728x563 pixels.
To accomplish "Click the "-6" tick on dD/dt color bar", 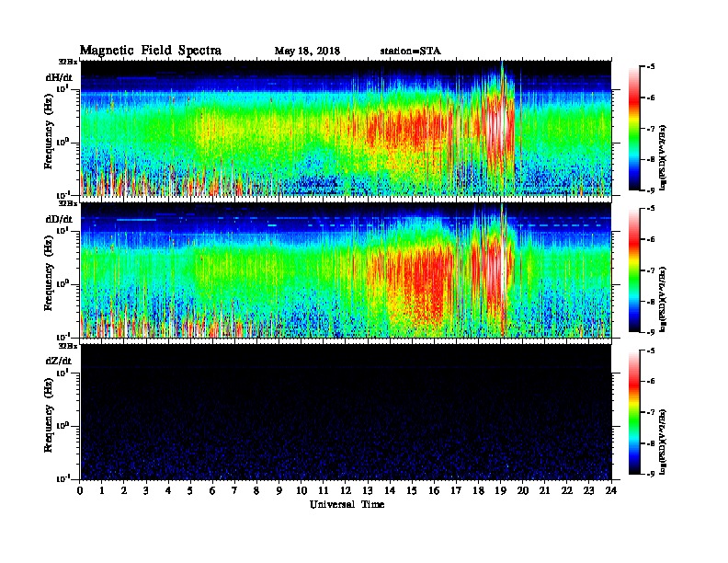I will click(651, 240).
